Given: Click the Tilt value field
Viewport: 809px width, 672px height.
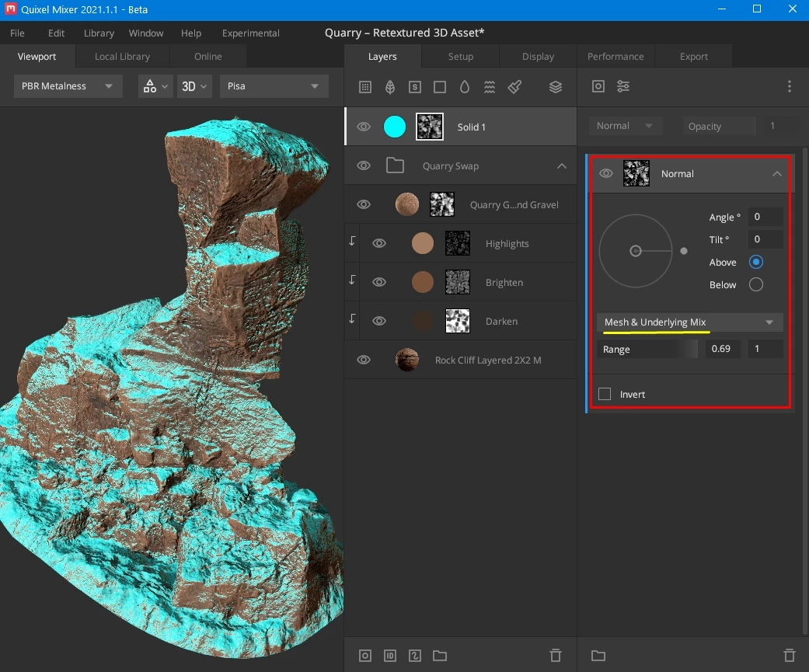Looking at the screenshot, I should point(765,239).
